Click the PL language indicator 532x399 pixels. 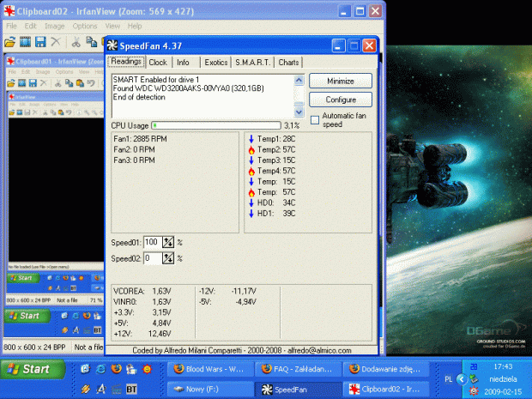point(448,379)
